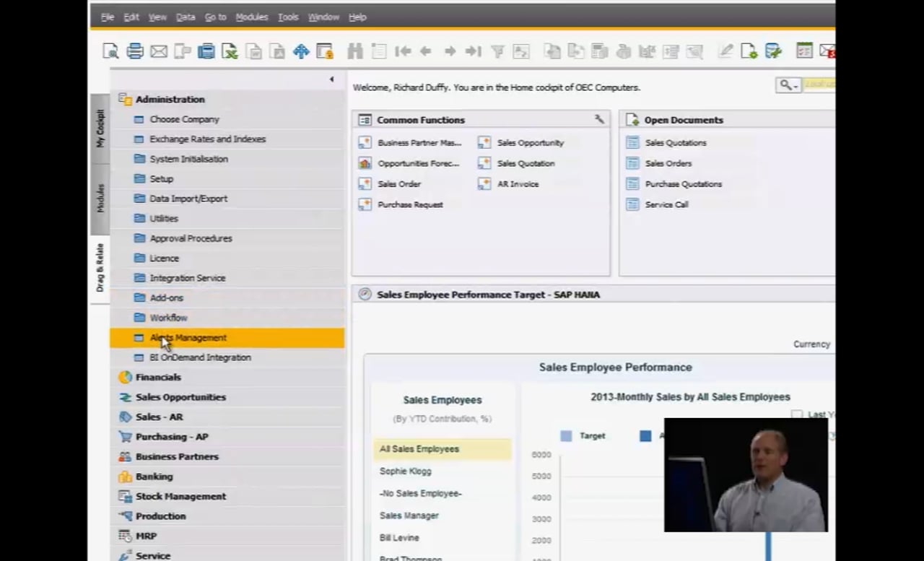Open the Workflow folder
This screenshot has width=924, height=561.
[168, 318]
